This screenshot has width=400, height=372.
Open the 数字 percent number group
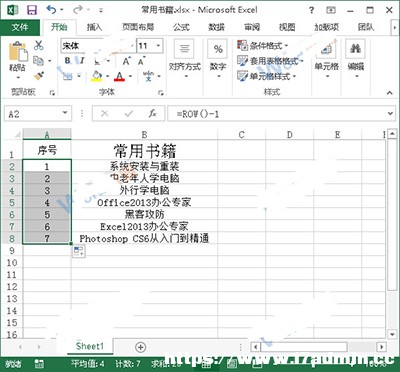coord(218,59)
